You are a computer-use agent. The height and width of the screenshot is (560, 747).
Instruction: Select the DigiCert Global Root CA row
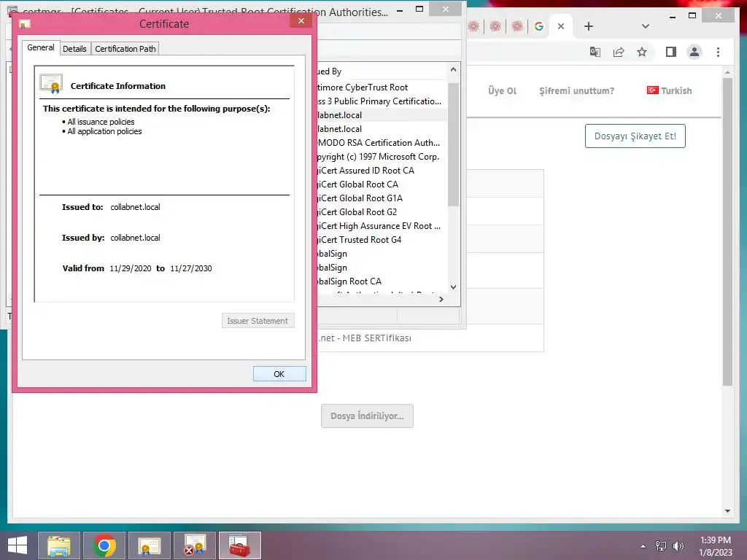[x=382, y=184]
